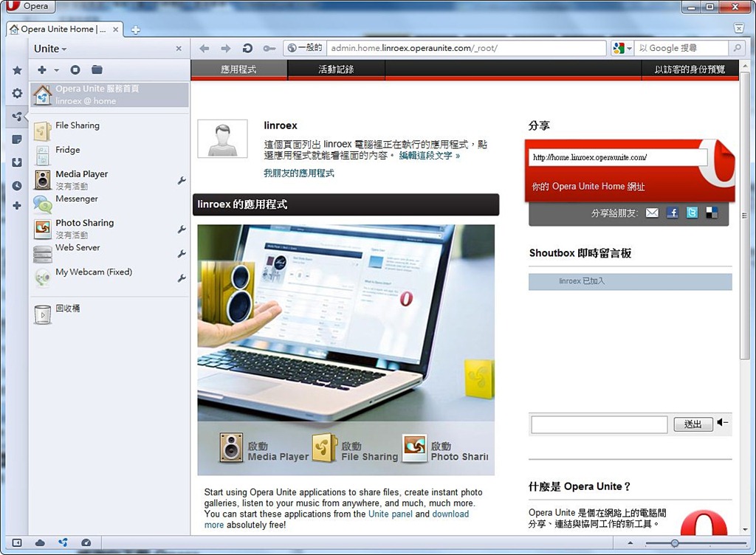Share via Twitter icon

tap(692, 213)
